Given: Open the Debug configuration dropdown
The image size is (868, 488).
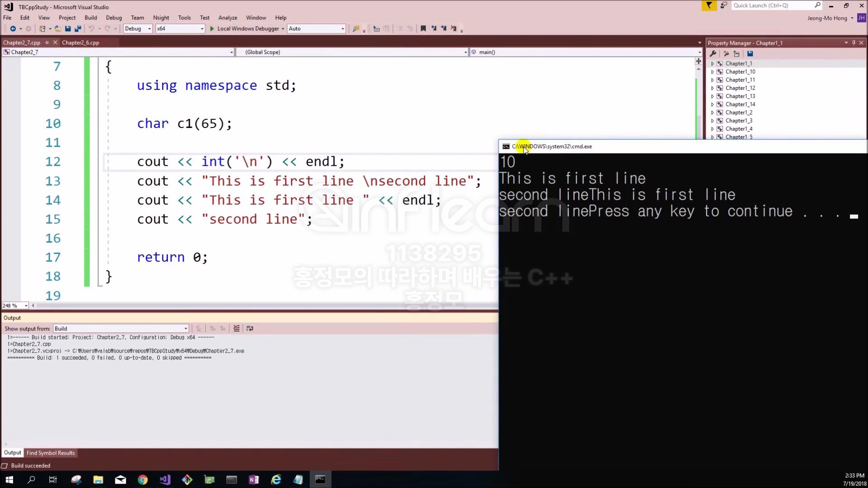Looking at the screenshot, I should [138, 28].
